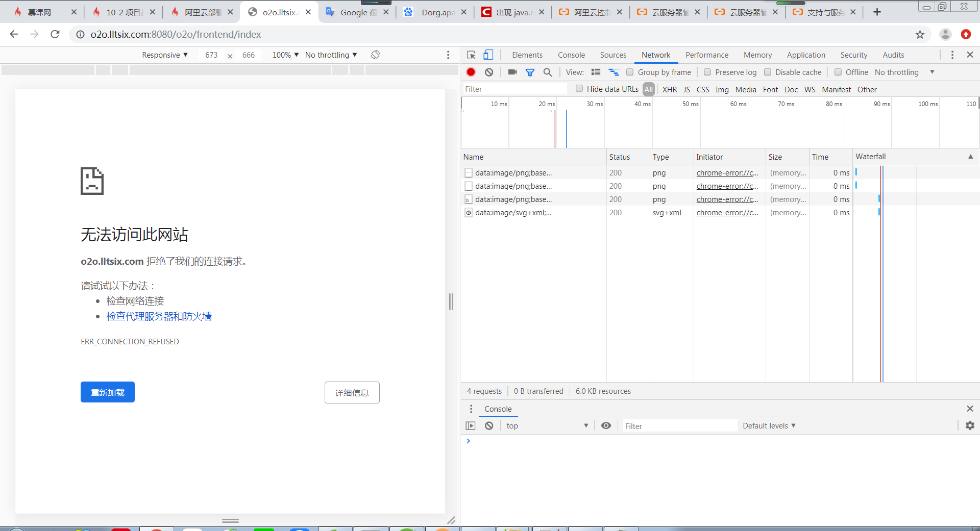Click the capture screenshots camera icon
Viewport: 980px width, 531px height.
pos(512,72)
